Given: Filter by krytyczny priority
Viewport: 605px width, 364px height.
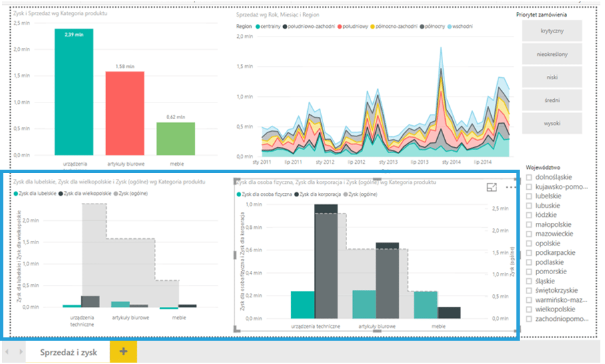Looking at the screenshot, I should [552, 31].
